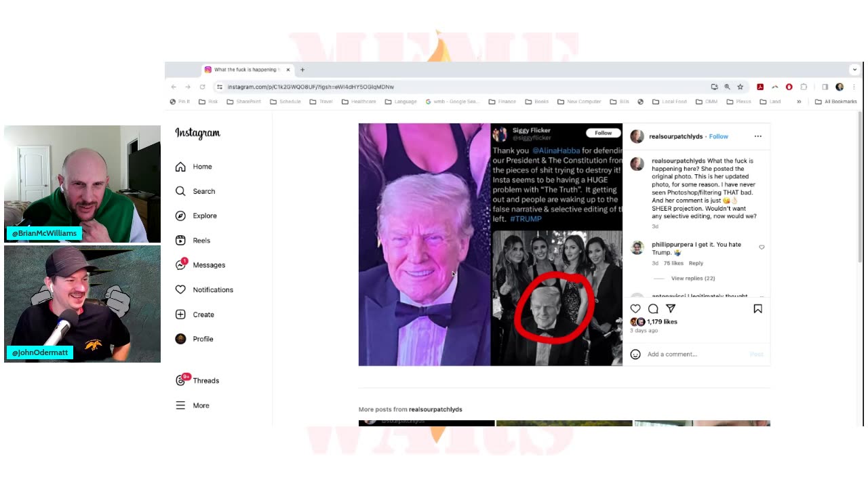This screenshot has width=868, height=488.
Task: Click the Follow button in the Siggy Flicker tweet image
Action: click(603, 133)
